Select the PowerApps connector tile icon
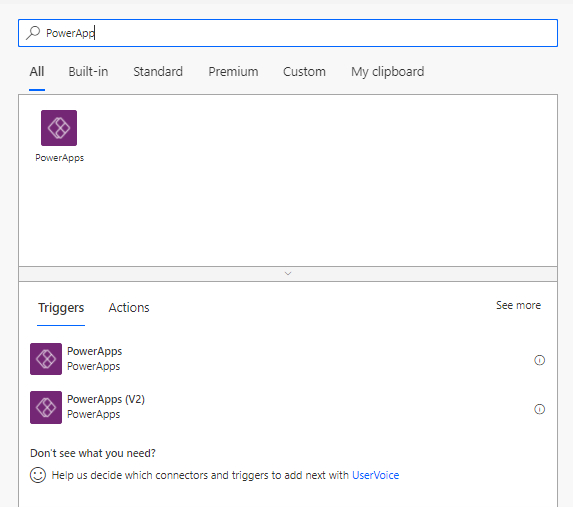Image resolution: width=573 pixels, height=507 pixels. (x=59, y=128)
